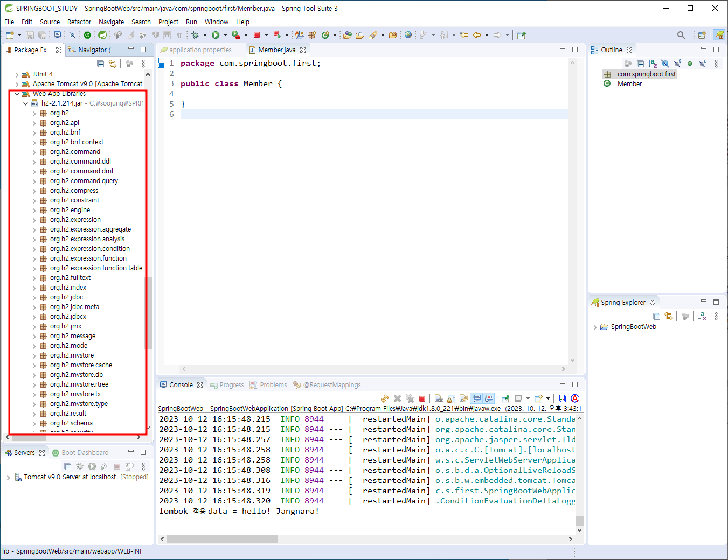Image resolution: width=728 pixels, height=560 pixels.
Task: Click the Back navigation arrow icon
Action: click(477, 35)
